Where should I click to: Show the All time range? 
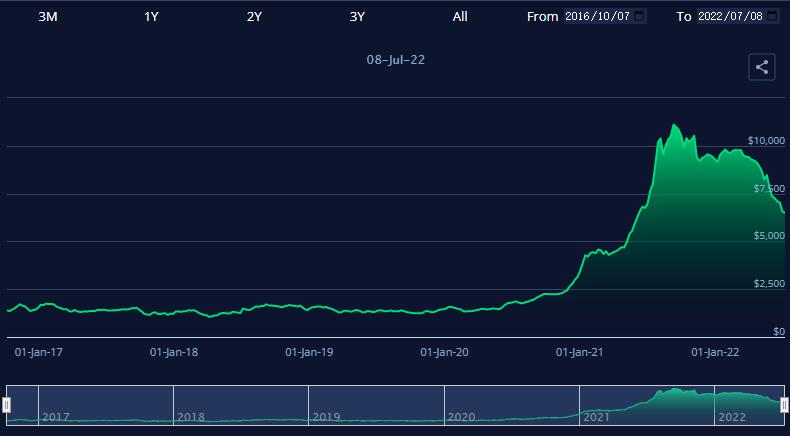(x=460, y=17)
